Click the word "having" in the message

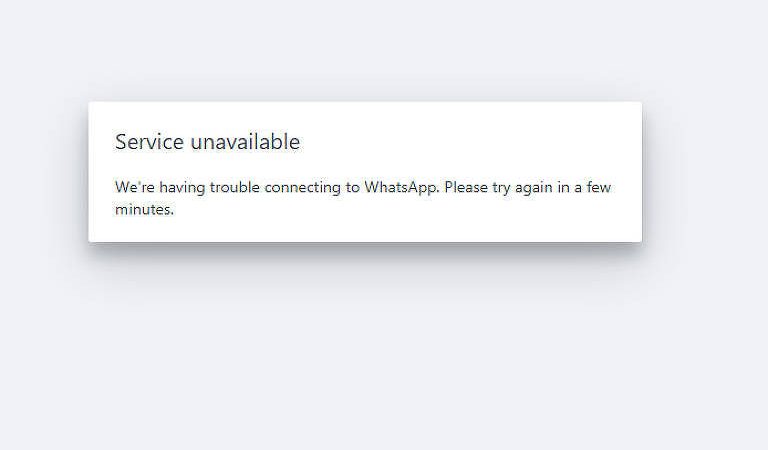182,188
